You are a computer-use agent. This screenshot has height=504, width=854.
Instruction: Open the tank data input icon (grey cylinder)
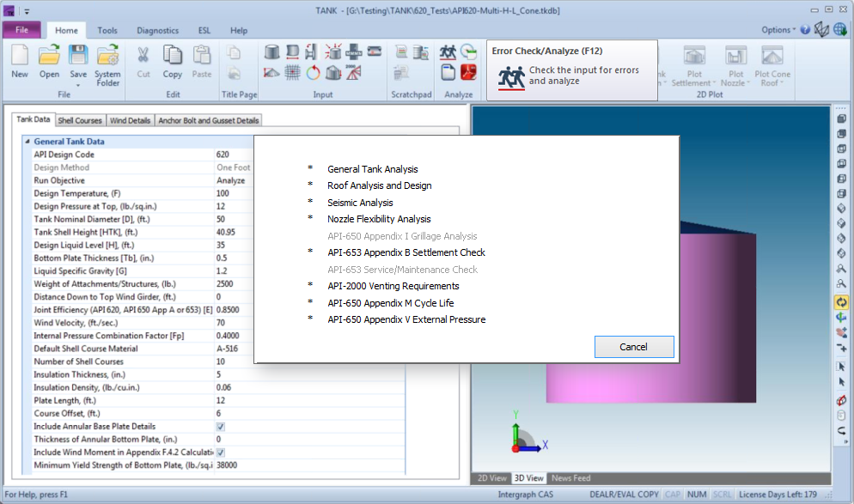271,52
